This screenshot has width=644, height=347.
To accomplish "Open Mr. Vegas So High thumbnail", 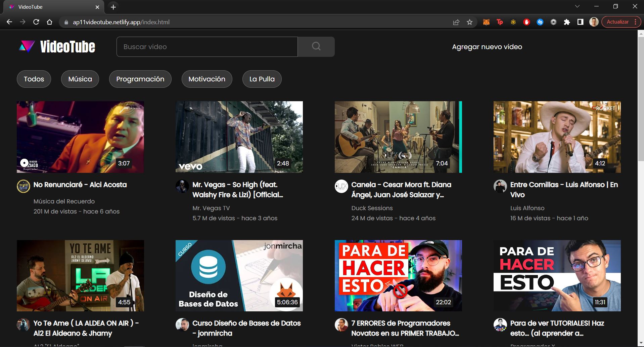I will pos(239,137).
